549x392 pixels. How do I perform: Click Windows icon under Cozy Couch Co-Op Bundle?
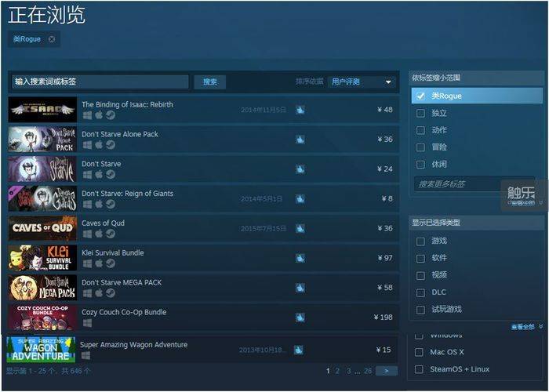coord(88,323)
